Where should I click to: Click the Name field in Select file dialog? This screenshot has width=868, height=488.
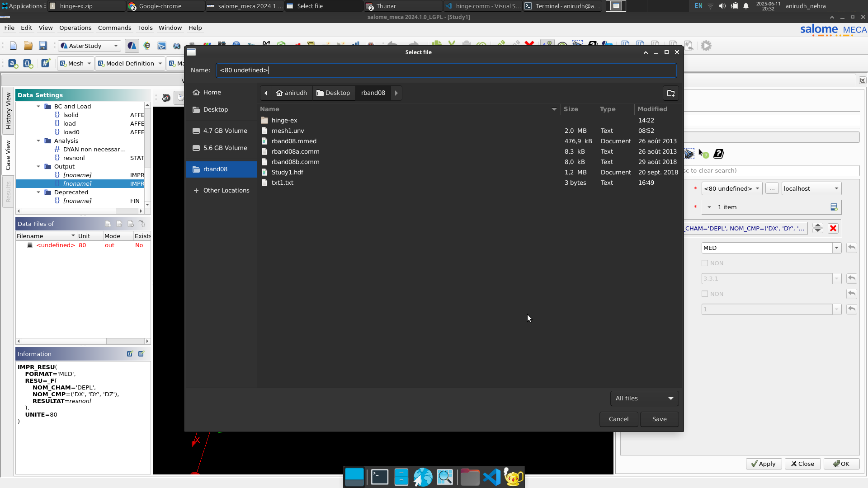[x=446, y=70]
